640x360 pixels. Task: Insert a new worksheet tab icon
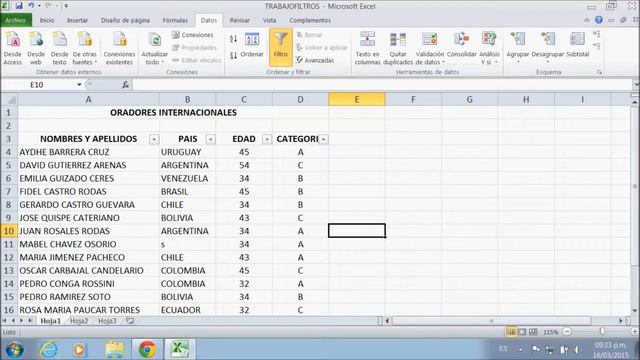130,321
